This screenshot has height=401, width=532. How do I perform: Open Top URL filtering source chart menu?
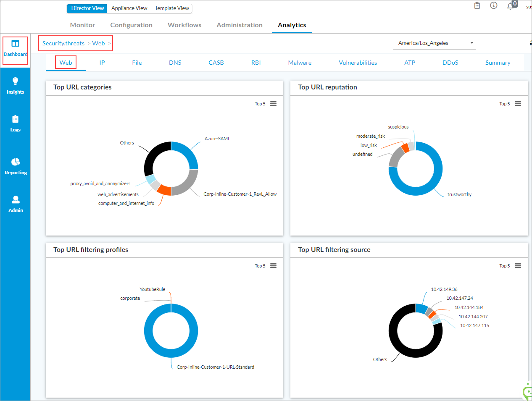pyautogui.click(x=518, y=266)
